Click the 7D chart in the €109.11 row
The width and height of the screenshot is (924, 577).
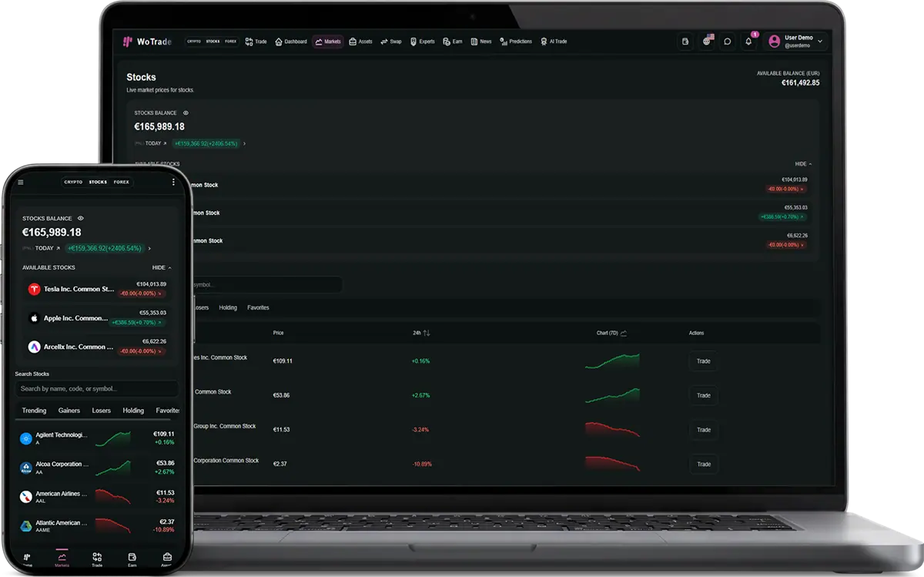[612, 361]
